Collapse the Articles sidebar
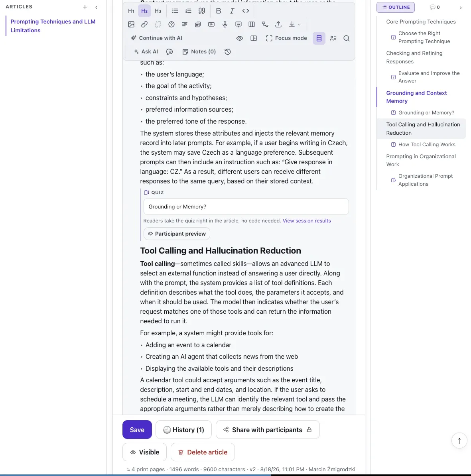 96,7
